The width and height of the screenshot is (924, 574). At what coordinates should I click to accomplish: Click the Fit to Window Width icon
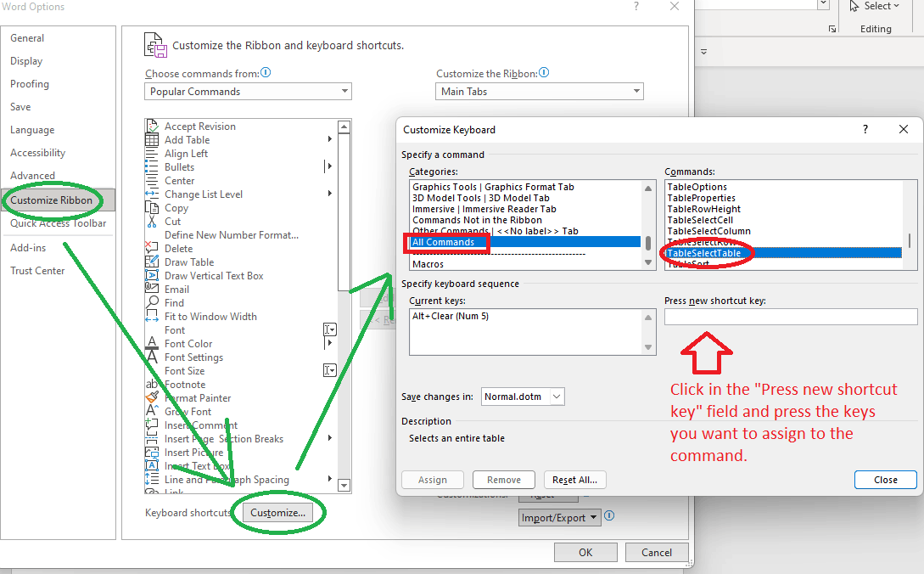click(152, 316)
